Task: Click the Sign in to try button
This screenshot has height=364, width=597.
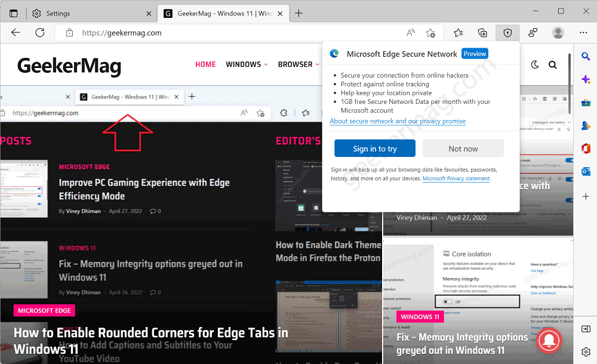Action: (375, 149)
